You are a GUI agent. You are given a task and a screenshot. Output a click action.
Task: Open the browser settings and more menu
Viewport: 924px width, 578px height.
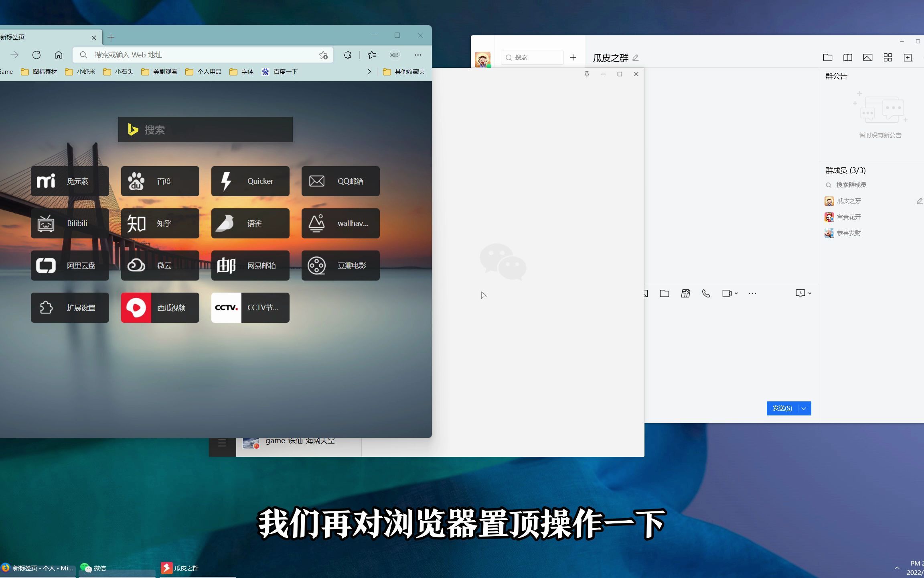(x=418, y=55)
